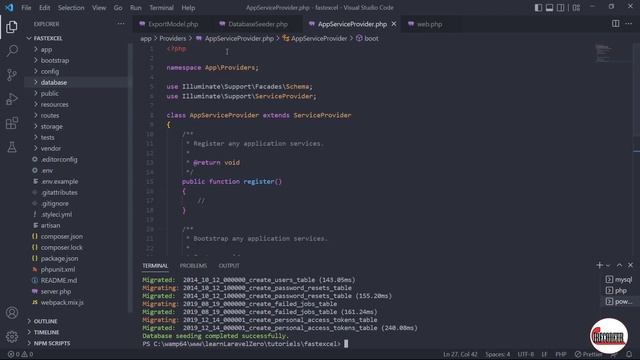
Task: Open the Terminal menu
Action: [161, 8]
